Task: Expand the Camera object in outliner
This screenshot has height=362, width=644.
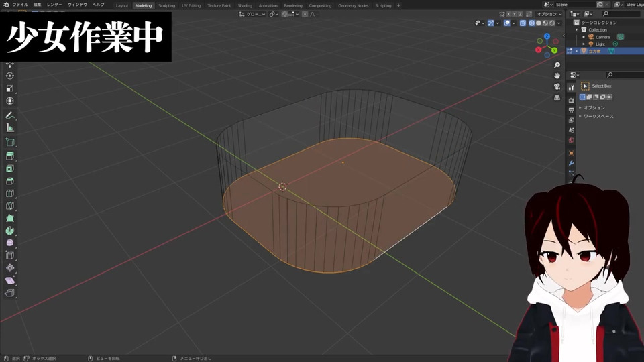Action: click(x=584, y=37)
